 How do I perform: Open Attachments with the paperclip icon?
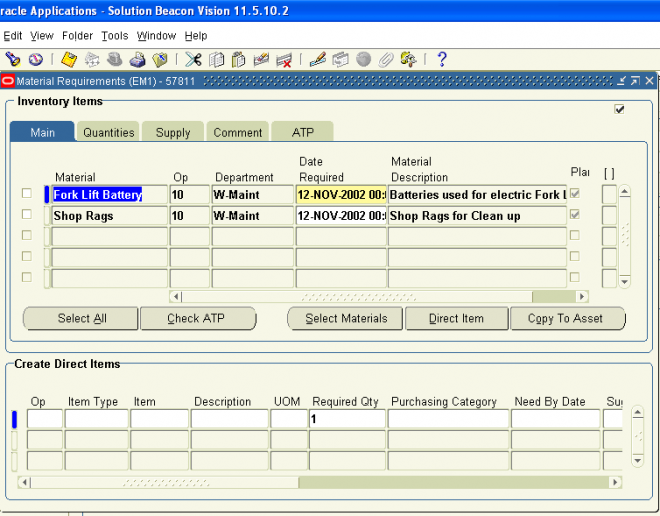386,59
